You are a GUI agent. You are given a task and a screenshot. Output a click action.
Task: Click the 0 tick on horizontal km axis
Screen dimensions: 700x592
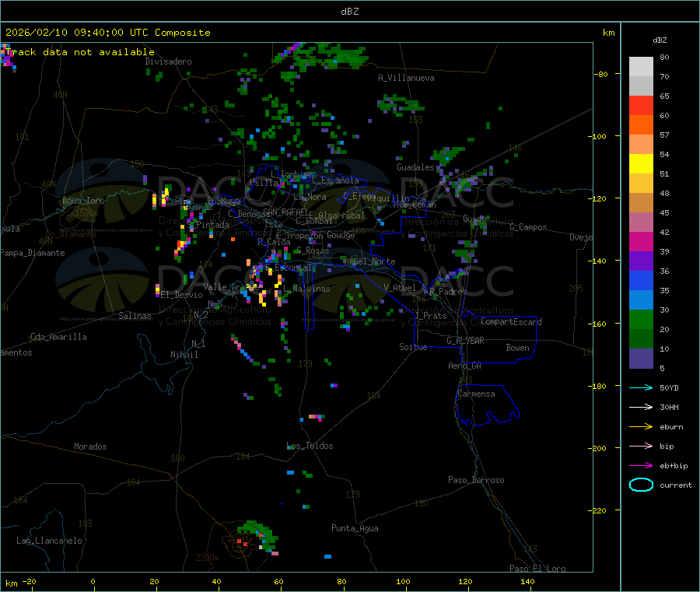93,581
